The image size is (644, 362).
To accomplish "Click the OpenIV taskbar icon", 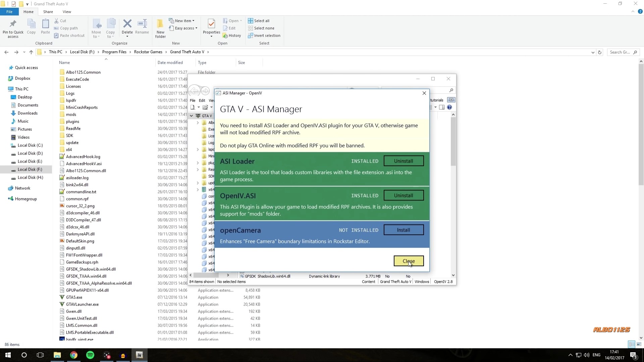I will (139, 355).
